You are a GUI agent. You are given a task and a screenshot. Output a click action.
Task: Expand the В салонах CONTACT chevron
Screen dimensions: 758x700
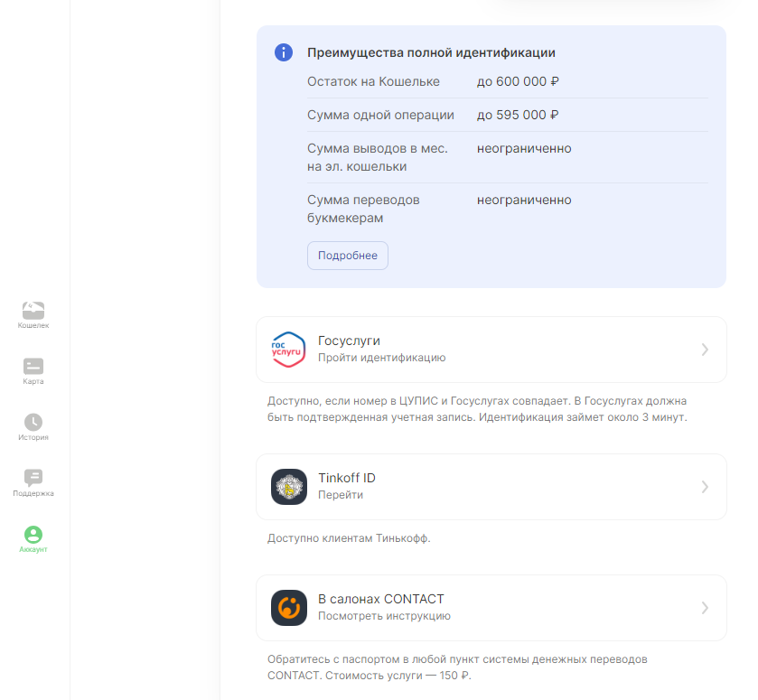[705, 608]
